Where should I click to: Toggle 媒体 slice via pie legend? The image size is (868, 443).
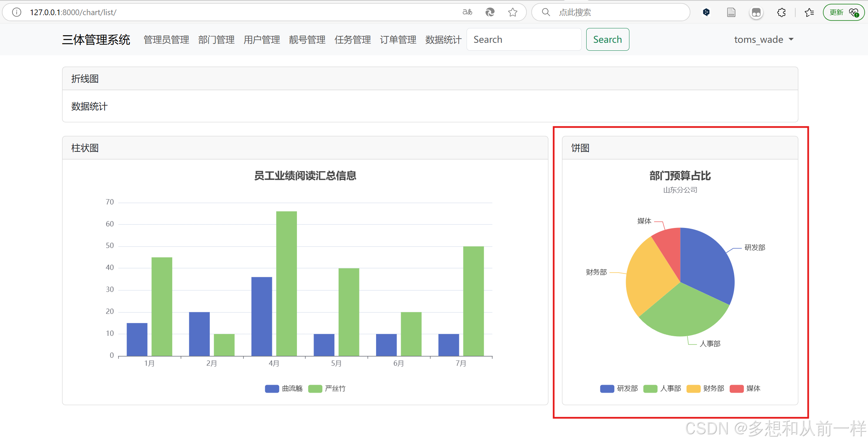tap(745, 388)
